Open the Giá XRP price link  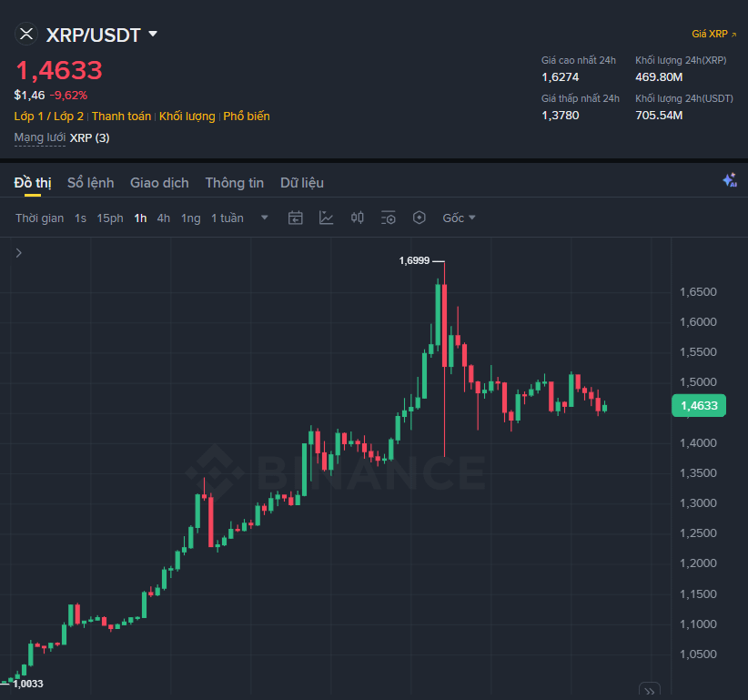point(713,35)
